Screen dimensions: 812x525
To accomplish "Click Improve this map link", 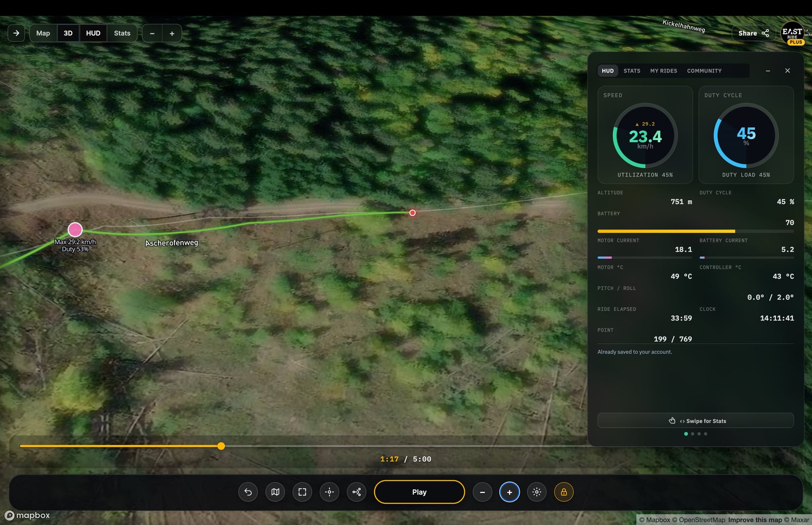I will 755,520.
